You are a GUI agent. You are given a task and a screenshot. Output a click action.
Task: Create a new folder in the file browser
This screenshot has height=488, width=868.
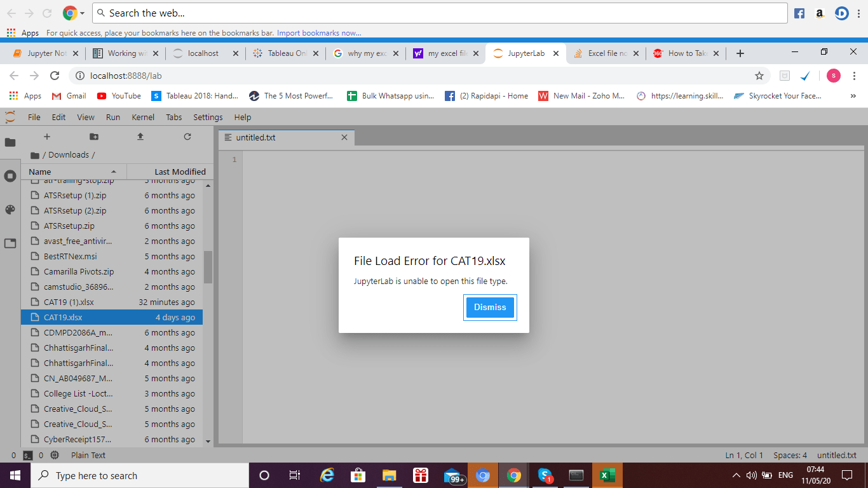(x=94, y=136)
